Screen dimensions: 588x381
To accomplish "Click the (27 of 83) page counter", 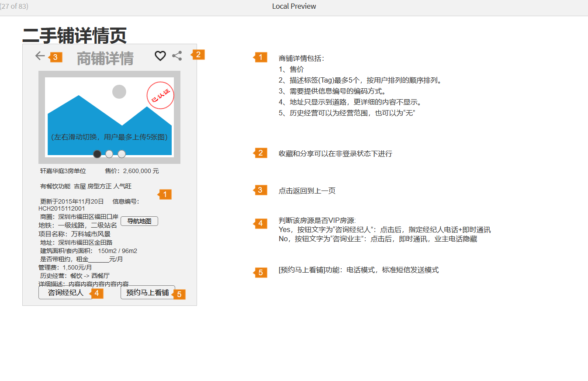I will click(14, 6).
